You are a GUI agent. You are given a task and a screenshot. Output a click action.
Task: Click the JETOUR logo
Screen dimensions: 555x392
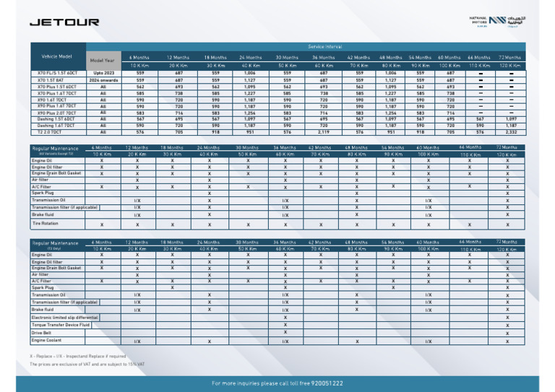64,22
